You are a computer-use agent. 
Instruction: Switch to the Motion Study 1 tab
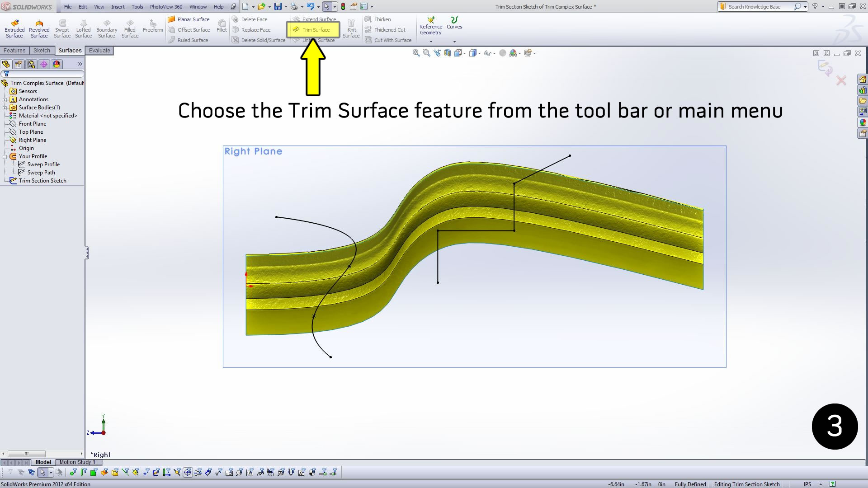tap(78, 462)
